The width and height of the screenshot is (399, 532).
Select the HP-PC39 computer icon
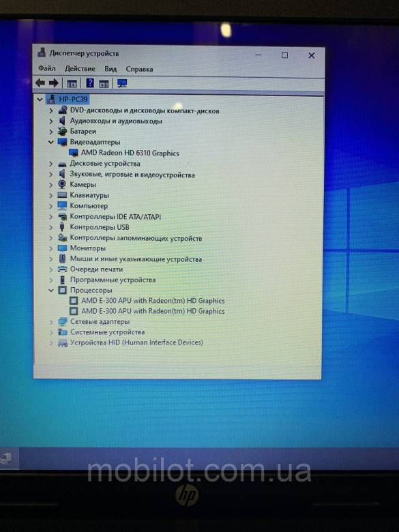coord(52,99)
